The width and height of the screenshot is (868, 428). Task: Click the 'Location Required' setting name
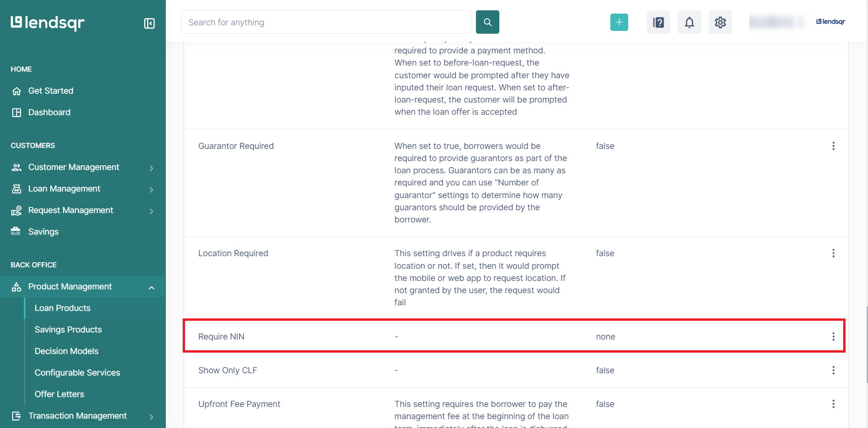(233, 253)
